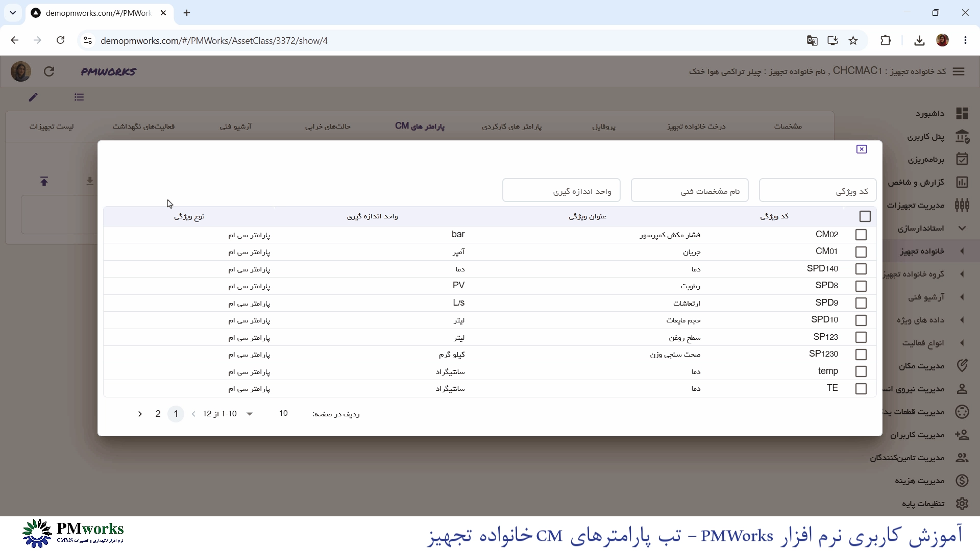The height and width of the screenshot is (551, 980).
Task: Go to page 2 of results
Action: [158, 414]
